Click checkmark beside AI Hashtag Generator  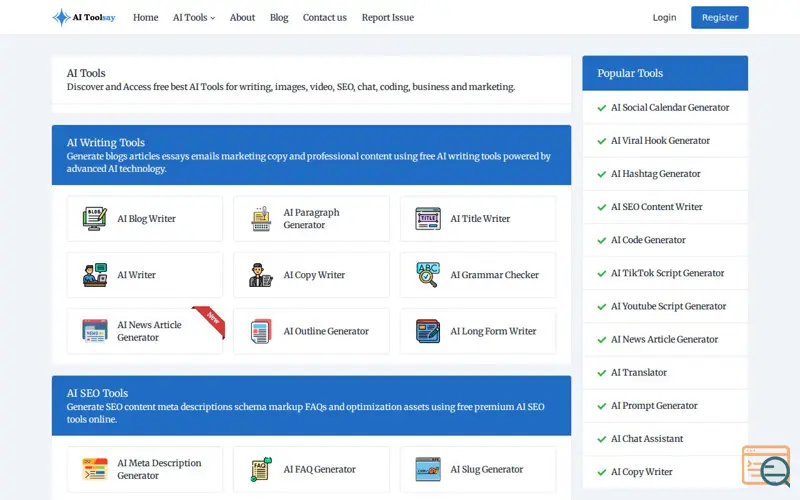point(602,174)
